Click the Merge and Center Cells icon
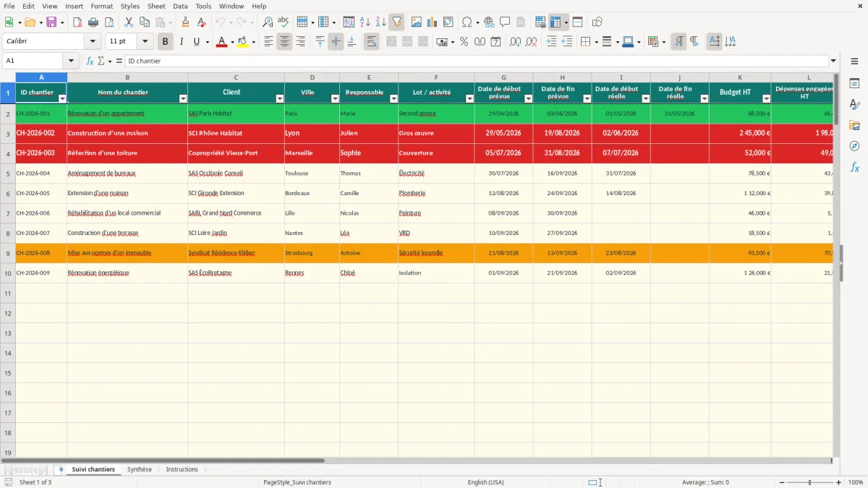 [391, 42]
